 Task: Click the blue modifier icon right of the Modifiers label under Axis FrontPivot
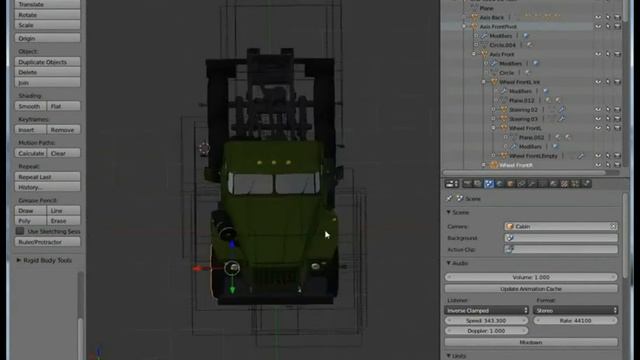pyautogui.click(x=526, y=36)
